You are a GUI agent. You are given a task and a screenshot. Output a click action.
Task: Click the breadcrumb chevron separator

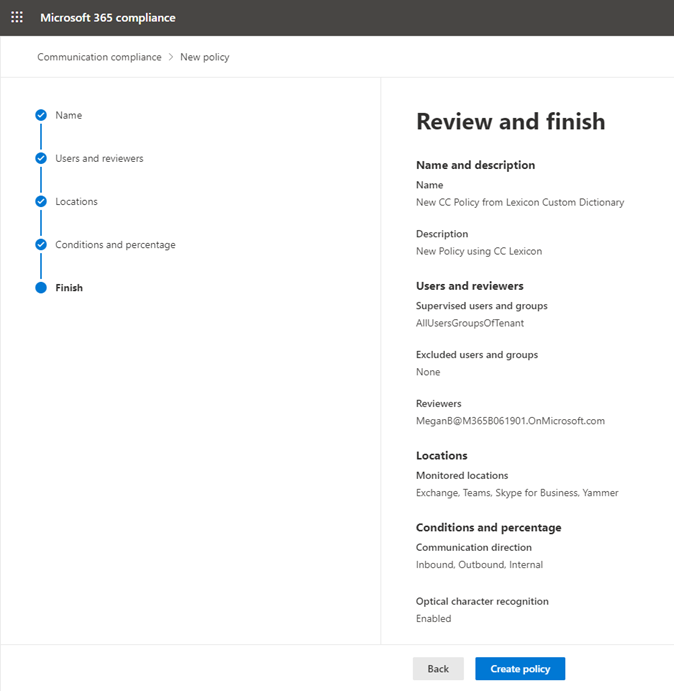(171, 57)
